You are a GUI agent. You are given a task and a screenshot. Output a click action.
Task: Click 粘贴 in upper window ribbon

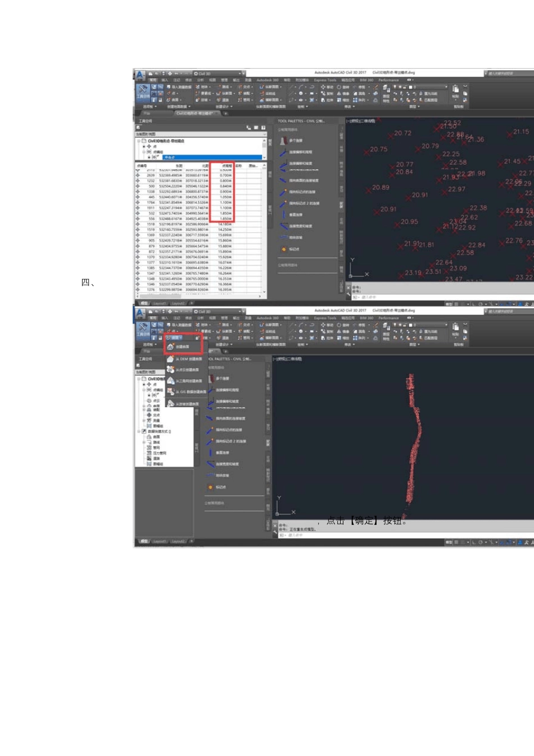[456, 92]
